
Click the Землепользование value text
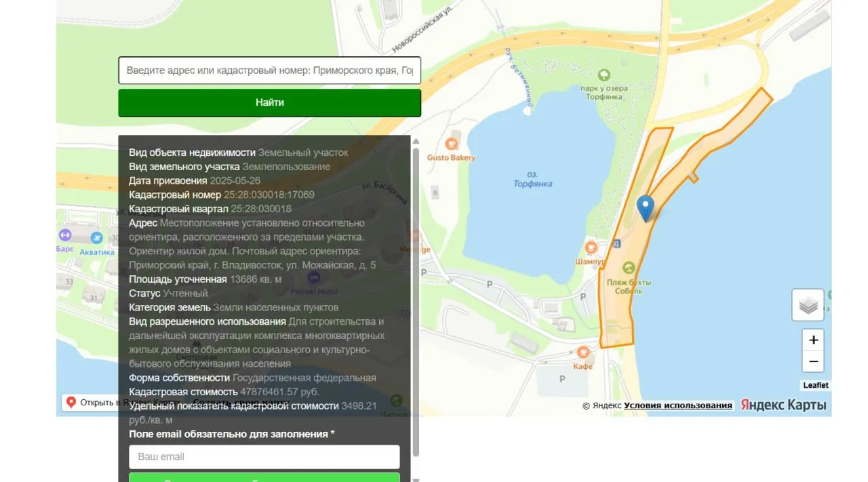[286, 166]
